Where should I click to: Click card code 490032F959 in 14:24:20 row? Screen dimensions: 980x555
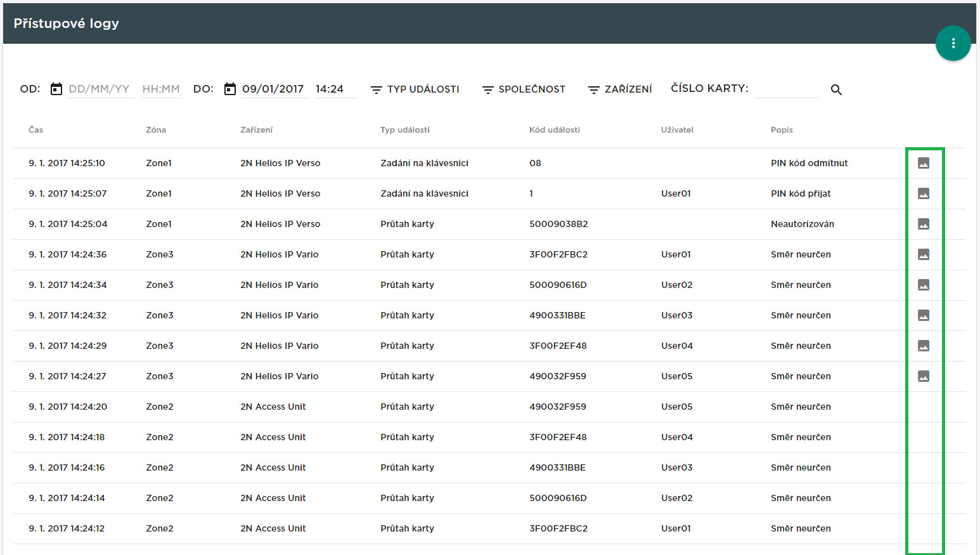click(x=558, y=407)
